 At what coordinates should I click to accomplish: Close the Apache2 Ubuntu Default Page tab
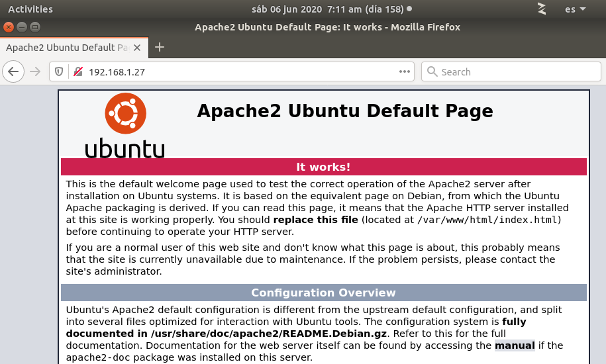(x=137, y=48)
